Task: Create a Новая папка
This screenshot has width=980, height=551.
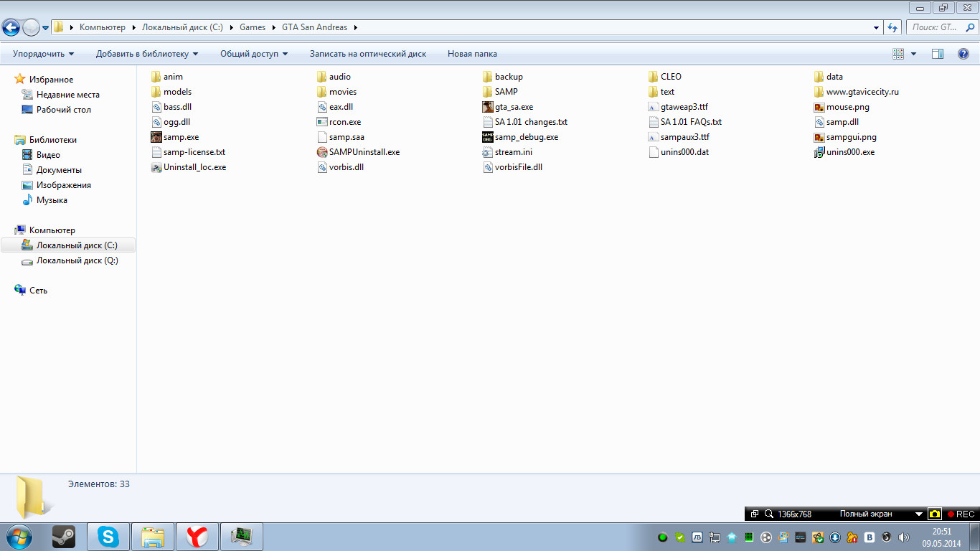Action: tap(472, 54)
